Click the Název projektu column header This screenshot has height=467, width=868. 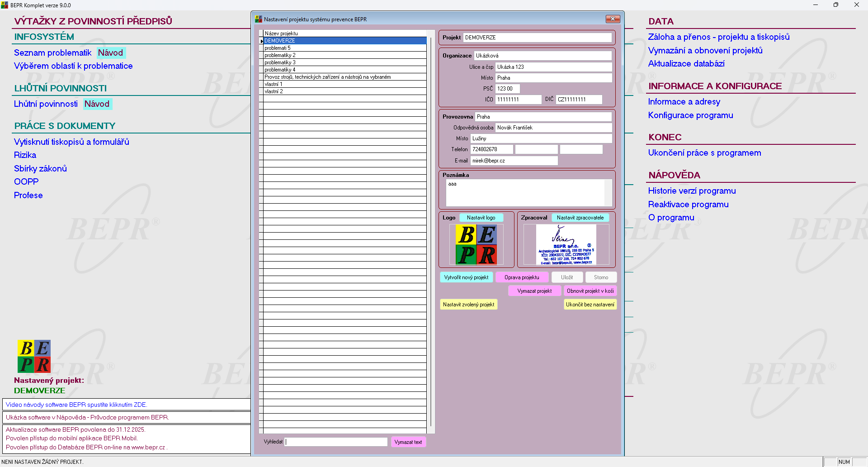coord(345,33)
